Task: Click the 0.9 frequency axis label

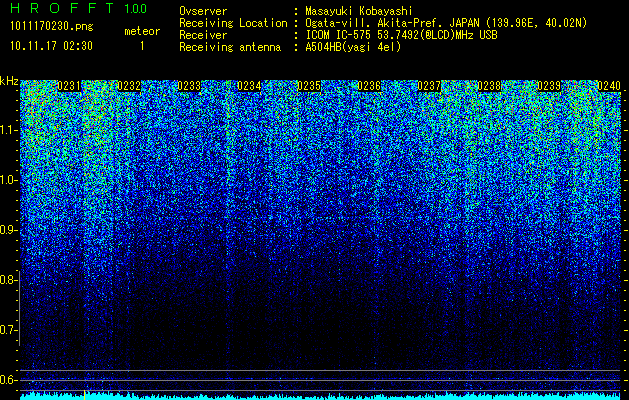Action: pos(9,230)
